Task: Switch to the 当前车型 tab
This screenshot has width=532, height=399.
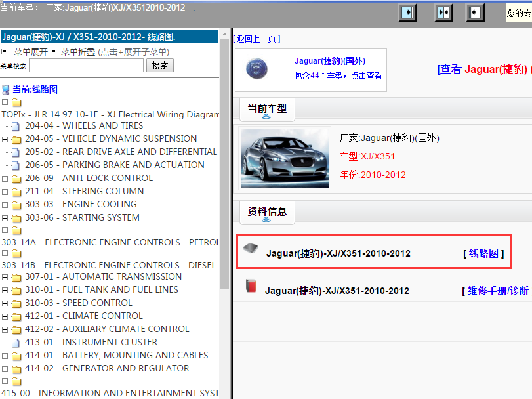Action: coord(267,109)
